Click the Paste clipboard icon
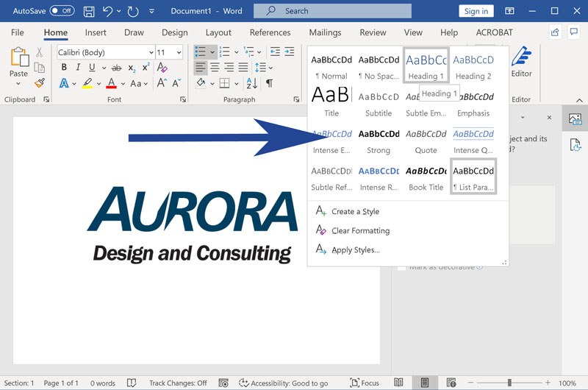Viewport: 588px width, 390px height. (20, 57)
